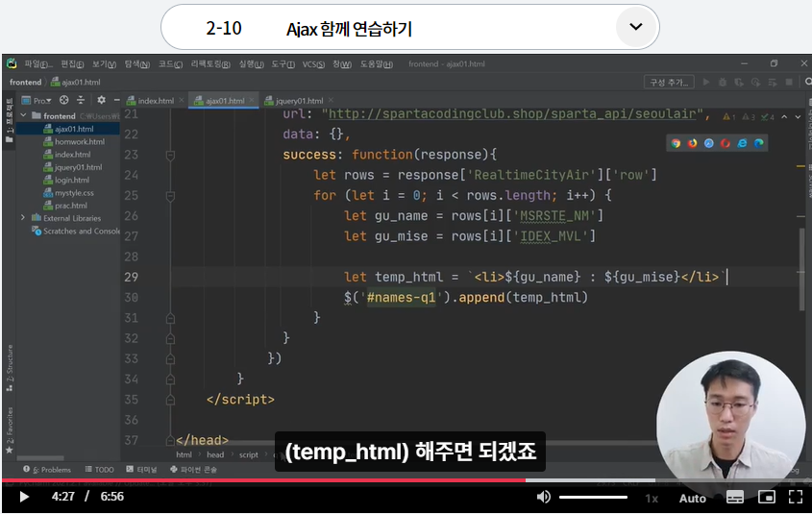Click fold marker at line 31
Image resolution: width=812 pixels, height=514 pixels.
170,318
